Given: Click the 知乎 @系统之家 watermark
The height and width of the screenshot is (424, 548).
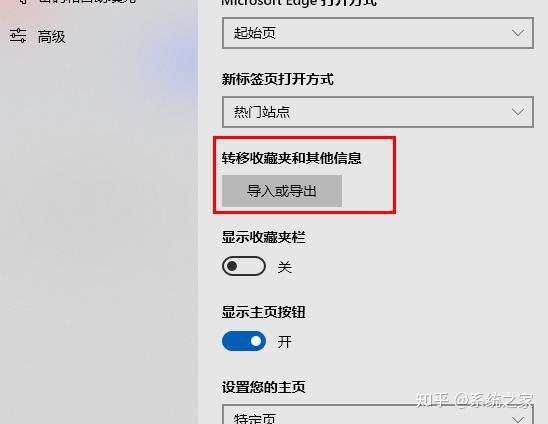Looking at the screenshot, I should [475, 400].
